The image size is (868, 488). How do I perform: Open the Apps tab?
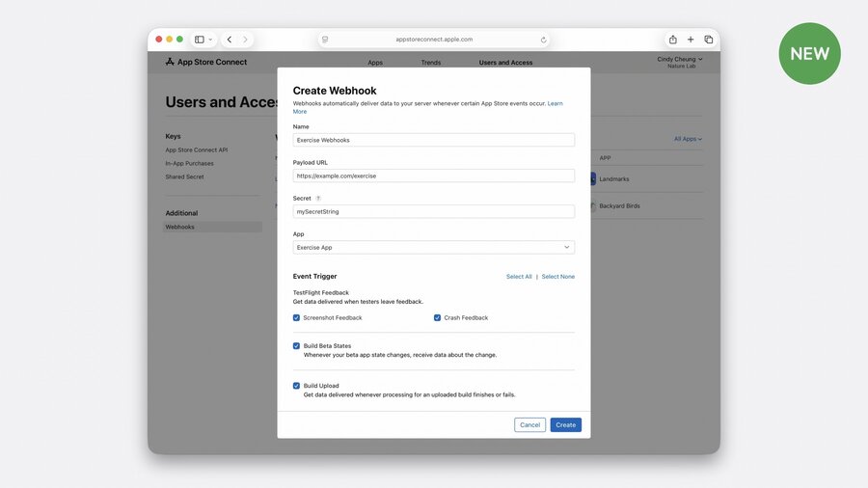click(x=375, y=63)
